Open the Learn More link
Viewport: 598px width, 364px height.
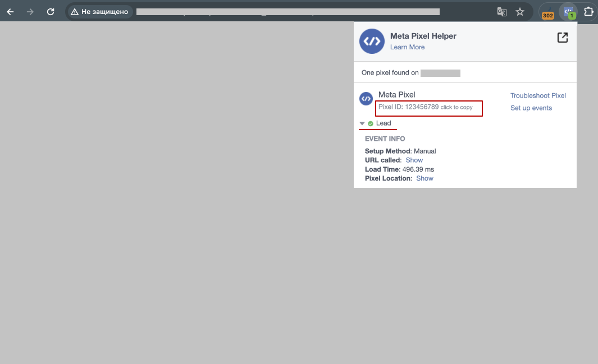407,47
